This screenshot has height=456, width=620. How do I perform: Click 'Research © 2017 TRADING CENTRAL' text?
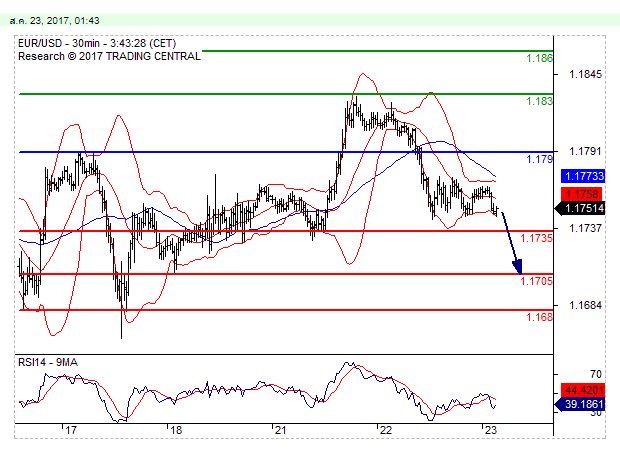coord(109,56)
